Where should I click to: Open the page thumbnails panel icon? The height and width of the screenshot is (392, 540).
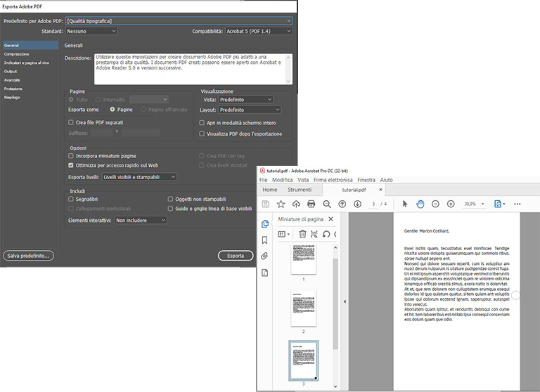[264, 223]
